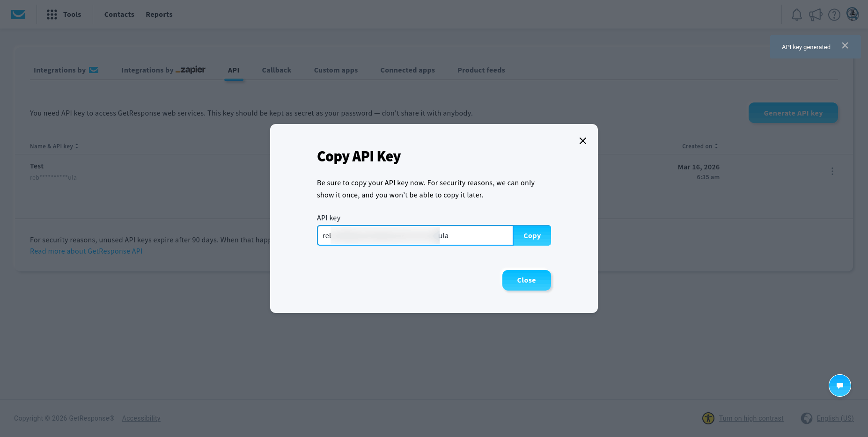The width and height of the screenshot is (868, 437).
Task: Open the help question mark icon
Action: pyautogui.click(x=834, y=15)
